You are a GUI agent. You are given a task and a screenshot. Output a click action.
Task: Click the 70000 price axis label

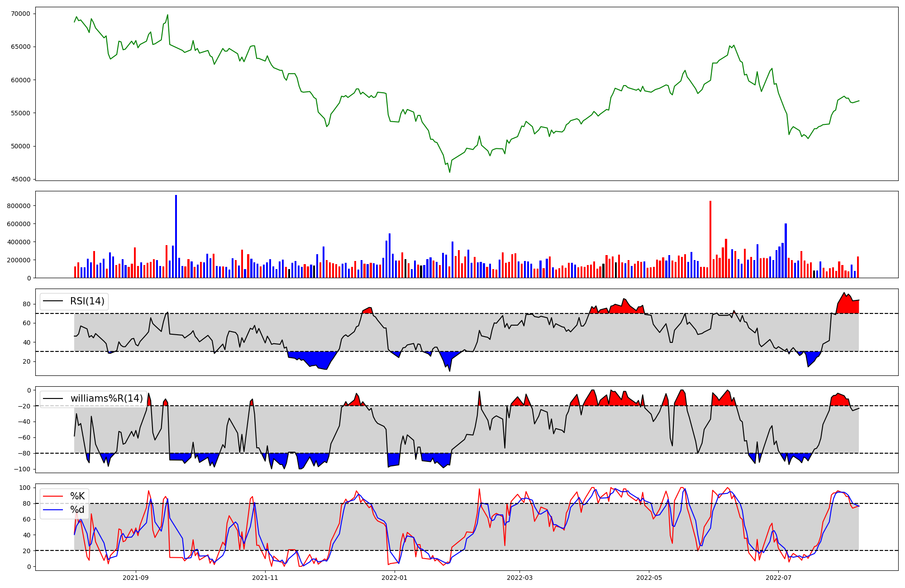tap(20, 14)
